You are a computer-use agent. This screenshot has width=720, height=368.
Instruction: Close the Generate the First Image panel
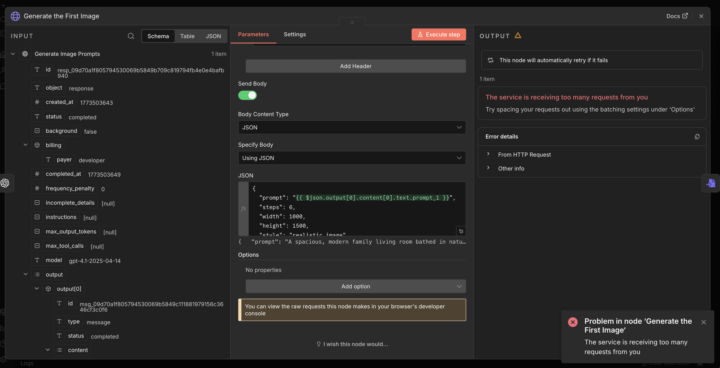[x=701, y=16]
